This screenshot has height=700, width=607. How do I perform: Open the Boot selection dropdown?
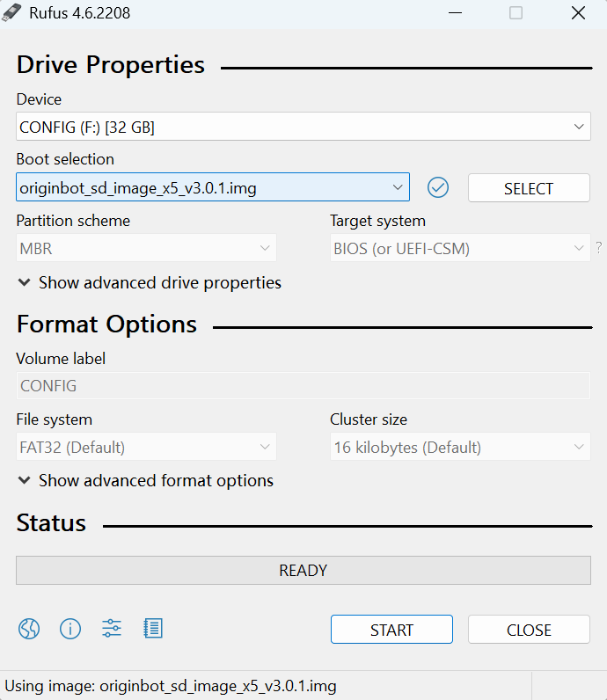(x=213, y=187)
